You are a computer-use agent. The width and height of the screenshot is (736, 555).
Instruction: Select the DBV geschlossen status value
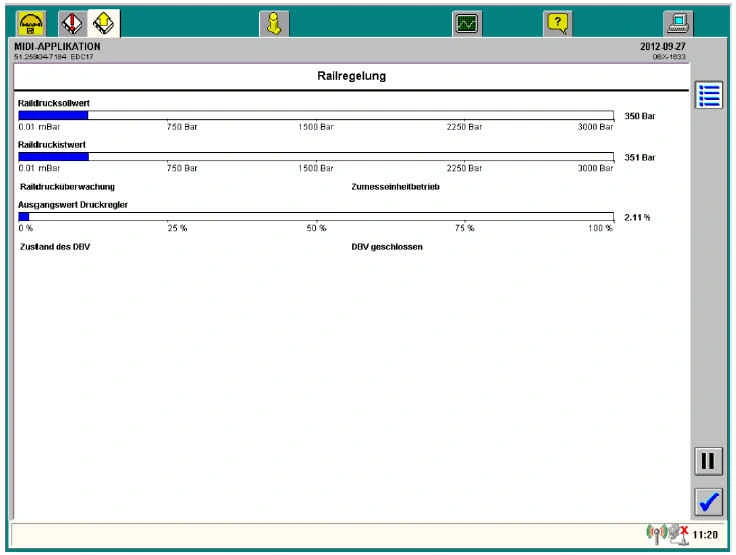pyautogui.click(x=387, y=246)
